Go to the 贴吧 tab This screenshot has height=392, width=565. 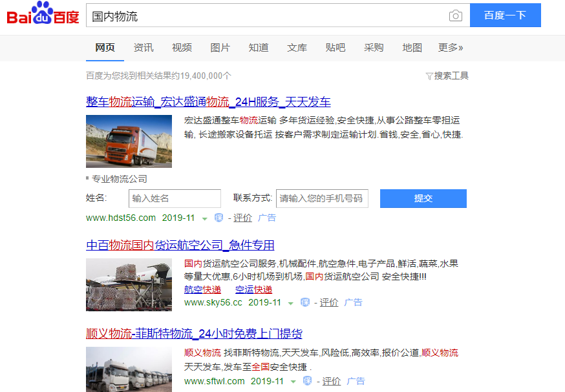[x=336, y=48]
